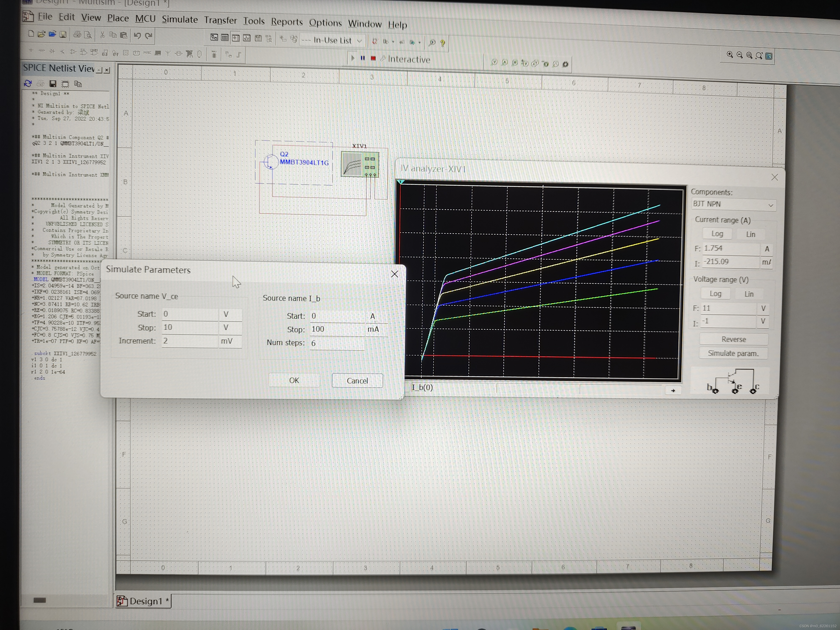Screen dimensions: 840x630
Task: Toggle the Design Toolbox view icon
Action: click(x=214, y=38)
